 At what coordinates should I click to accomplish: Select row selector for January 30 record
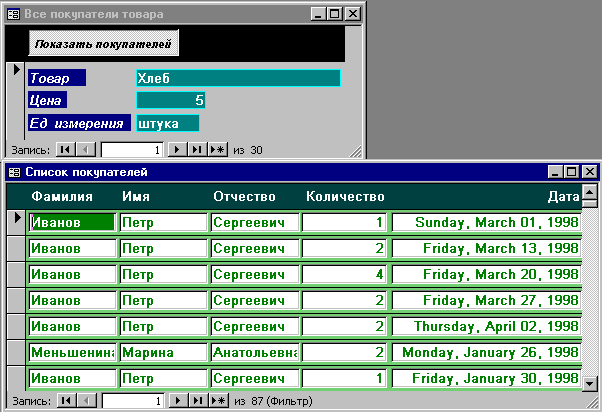click(x=16, y=378)
